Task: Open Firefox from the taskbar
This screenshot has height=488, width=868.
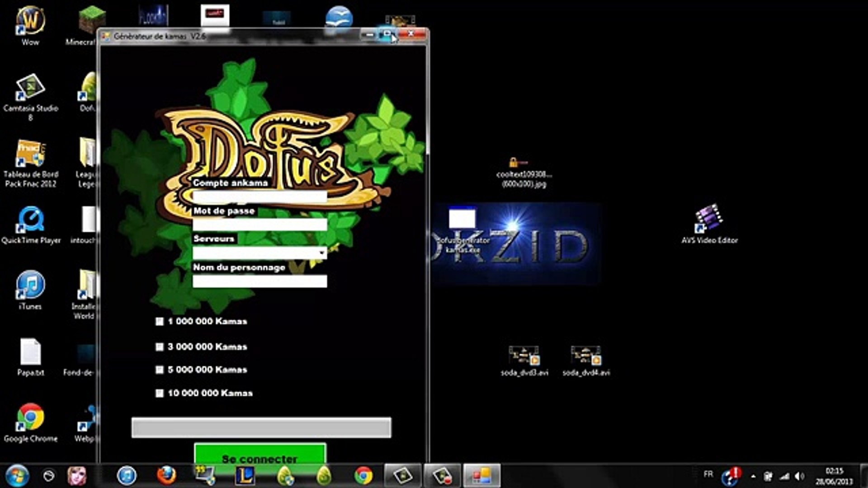Action: (166, 476)
